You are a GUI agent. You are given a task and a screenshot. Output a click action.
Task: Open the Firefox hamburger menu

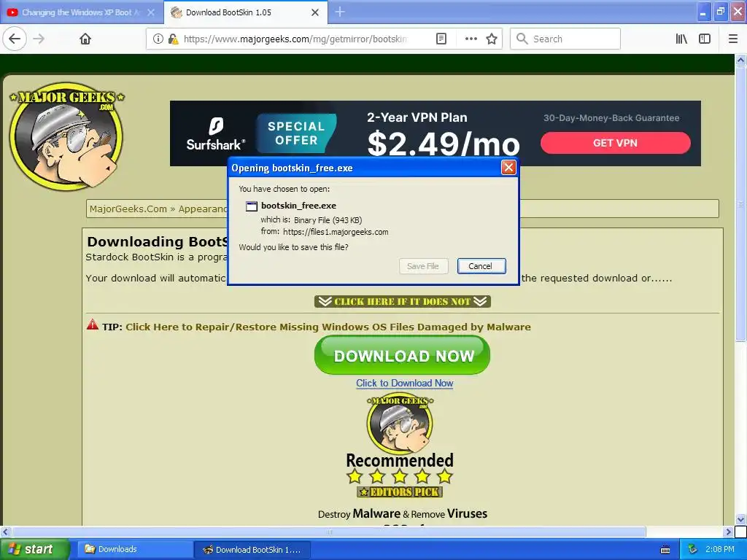pyautogui.click(x=733, y=39)
